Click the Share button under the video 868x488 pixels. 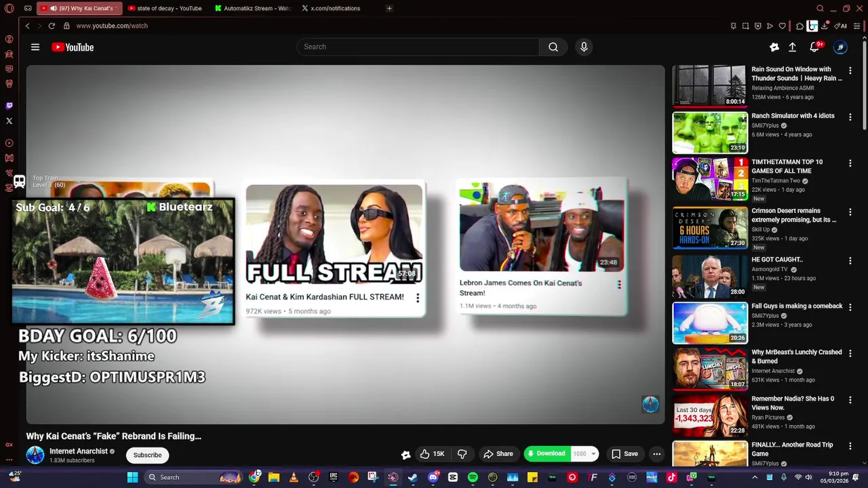(498, 453)
